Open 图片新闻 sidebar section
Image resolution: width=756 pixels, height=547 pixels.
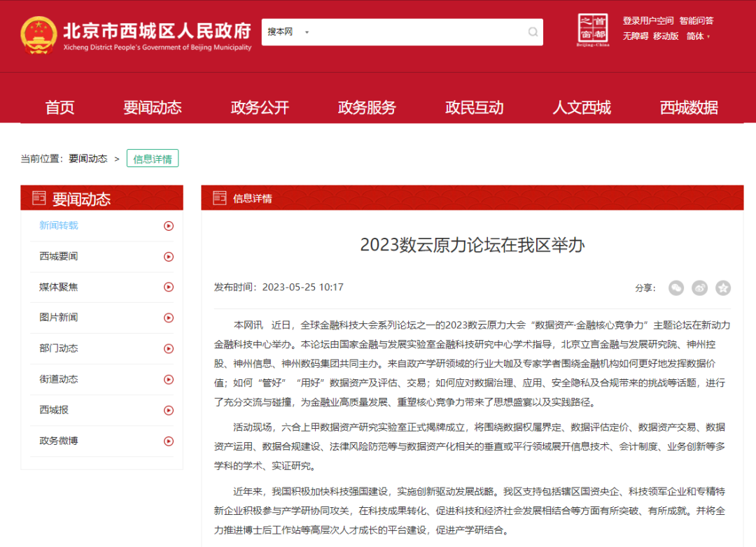click(x=59, y=318)
